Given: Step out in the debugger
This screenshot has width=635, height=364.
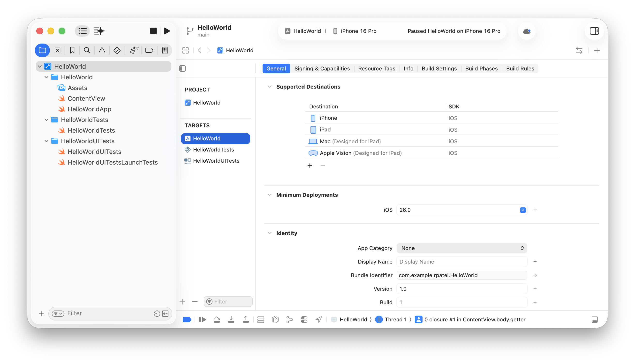Looking at the screenshot, I should pos(246,319).
